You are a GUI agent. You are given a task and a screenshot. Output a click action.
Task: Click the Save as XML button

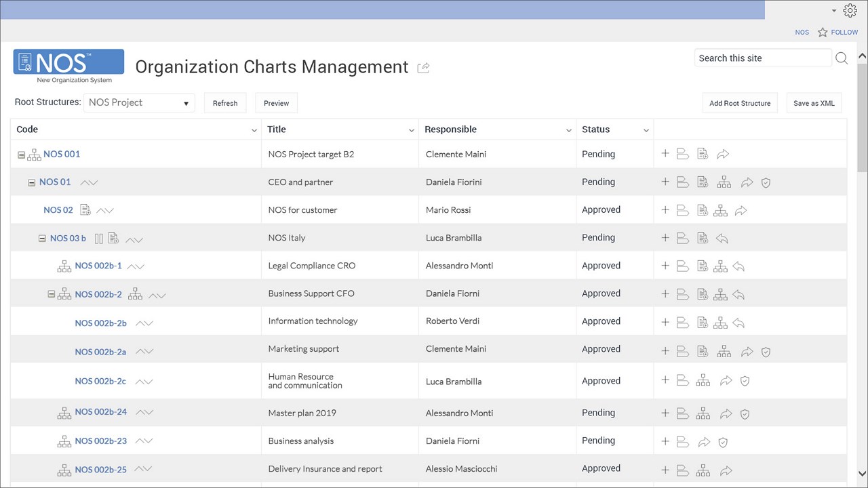(x=814, y=103)
